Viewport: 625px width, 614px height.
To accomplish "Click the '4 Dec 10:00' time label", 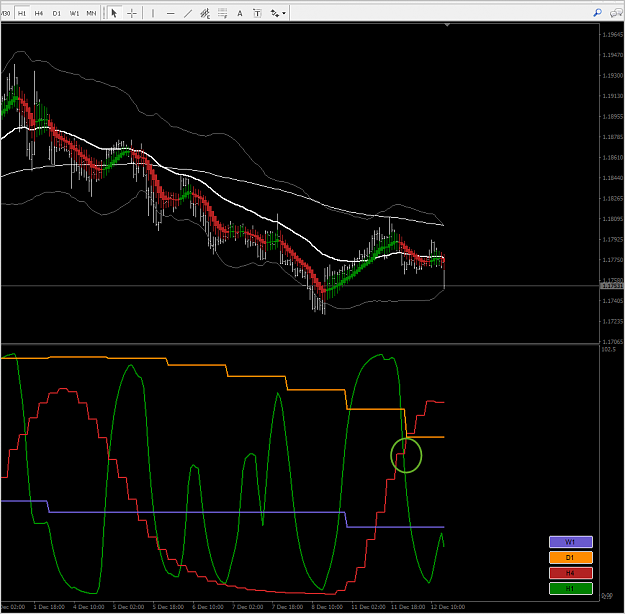I will [x=91, y=607].
